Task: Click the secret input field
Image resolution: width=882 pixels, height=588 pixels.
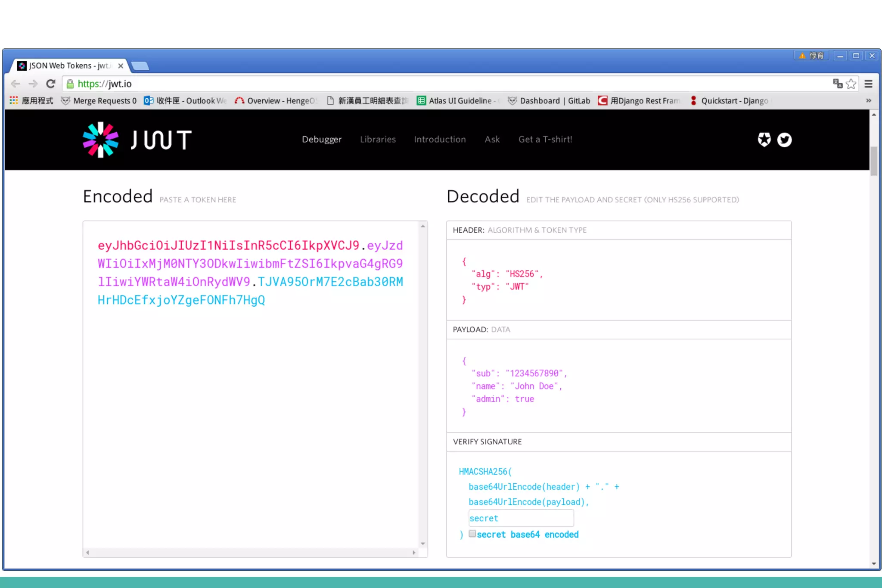Action: pyautogui.click(x=521, y=518)
